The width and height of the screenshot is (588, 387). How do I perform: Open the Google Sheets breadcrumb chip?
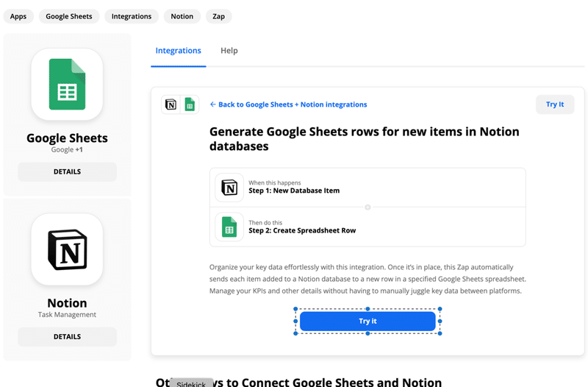point(69,16)
